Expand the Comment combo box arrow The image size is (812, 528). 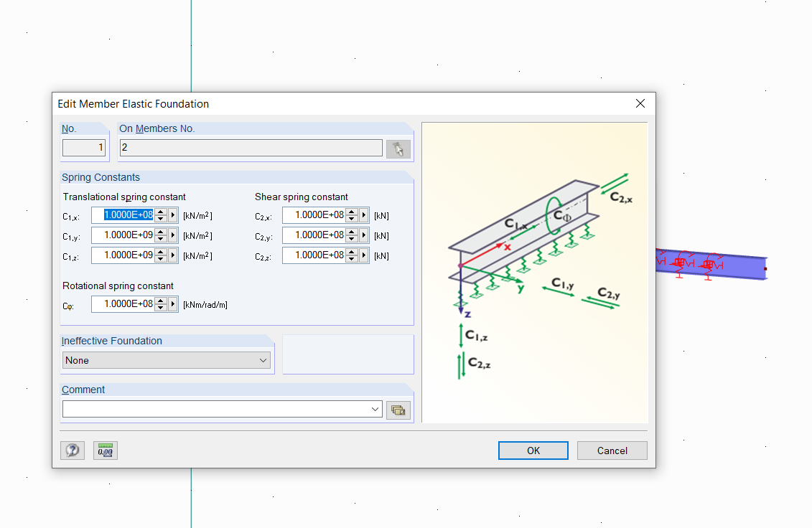coord(375,410)
